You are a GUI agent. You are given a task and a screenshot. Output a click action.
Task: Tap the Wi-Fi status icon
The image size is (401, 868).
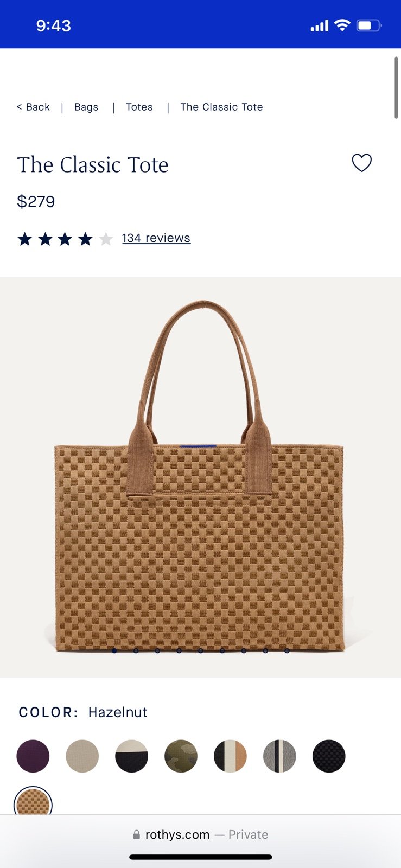click(342, 25)
